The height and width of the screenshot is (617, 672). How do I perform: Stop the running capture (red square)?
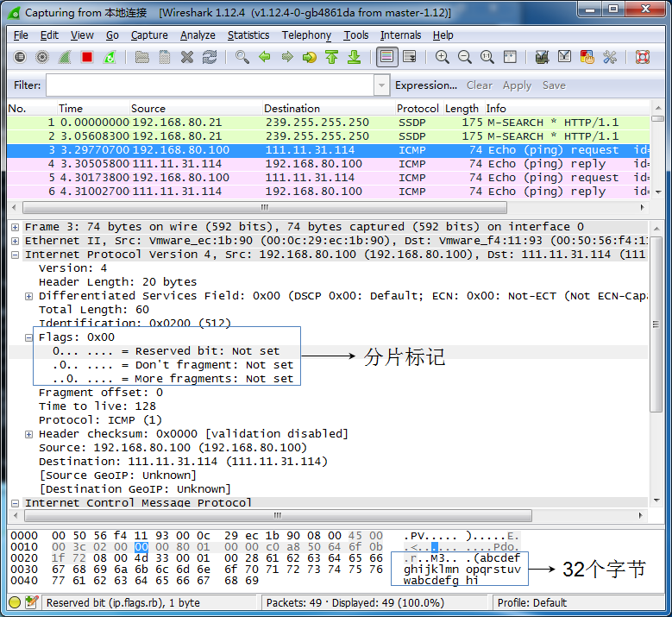click(87, 57)
